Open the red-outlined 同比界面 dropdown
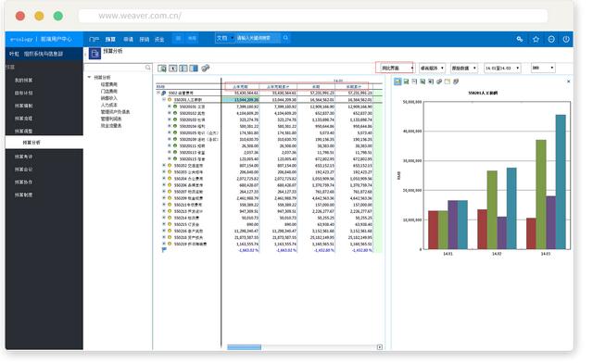 pos(396,68)
